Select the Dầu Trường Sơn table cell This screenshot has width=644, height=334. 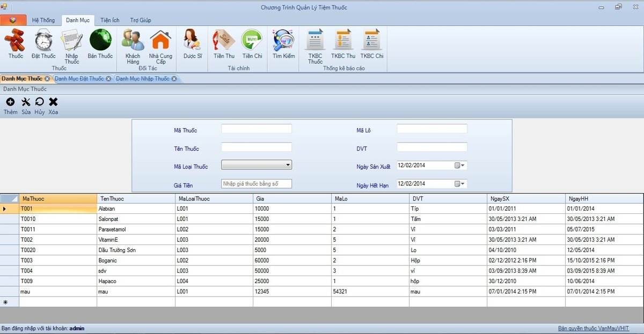[136, 250]
